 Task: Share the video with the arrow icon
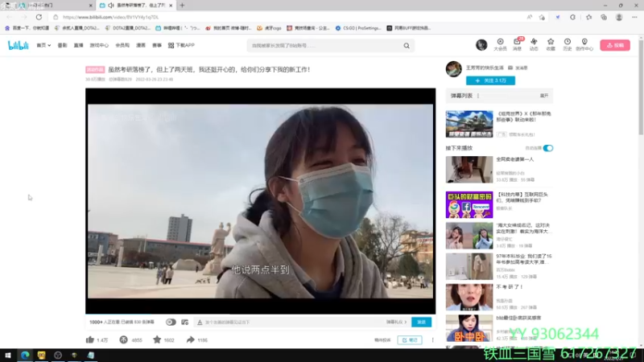click(190, 339)
